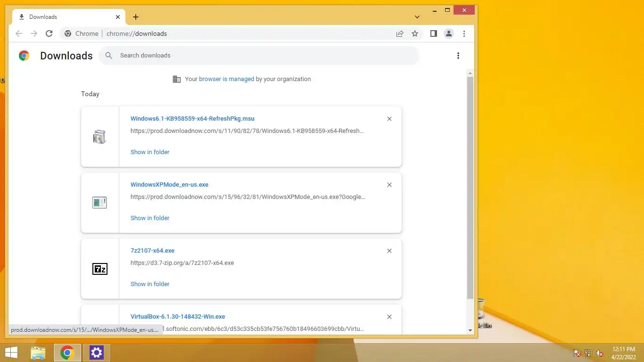Open the gear settings app on taskbar
Viewport: 644px width, 362px height.
click(97, 353)
